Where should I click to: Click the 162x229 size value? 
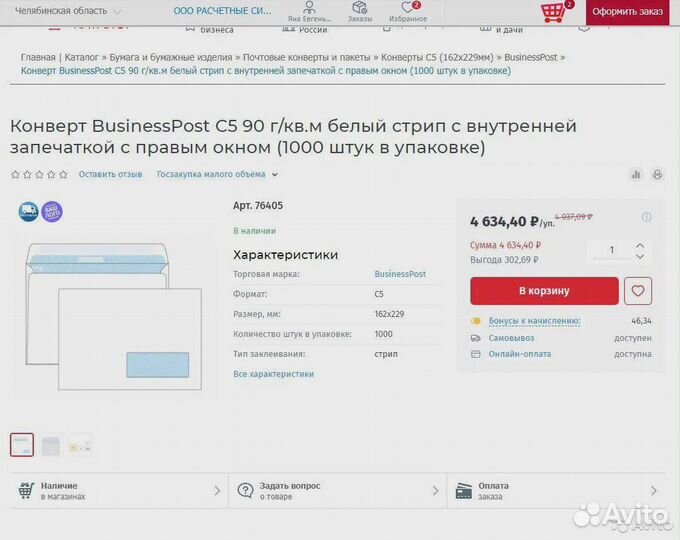[x=389, y=314]
